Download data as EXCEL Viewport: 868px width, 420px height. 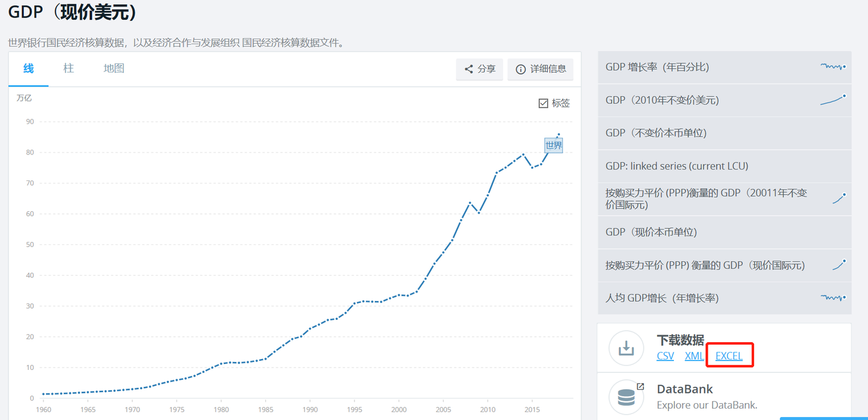click(729, 356)
